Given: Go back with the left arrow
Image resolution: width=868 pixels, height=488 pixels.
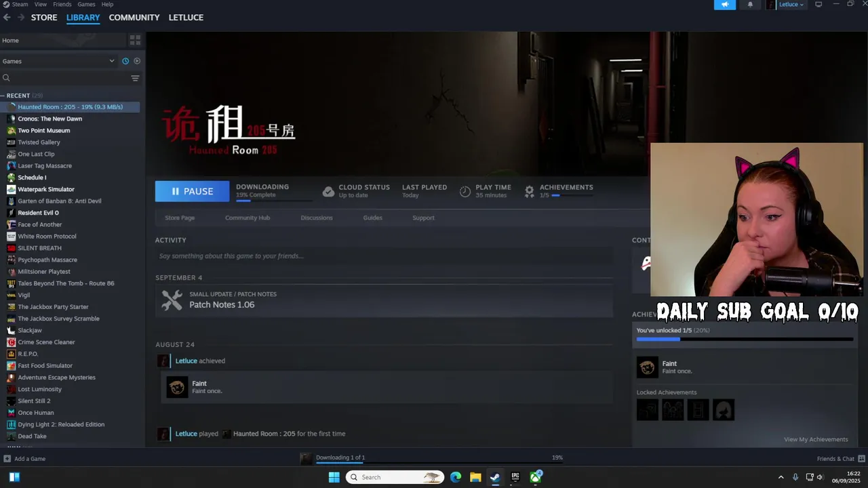Looking at the screenshot, I should click(7, 18).
